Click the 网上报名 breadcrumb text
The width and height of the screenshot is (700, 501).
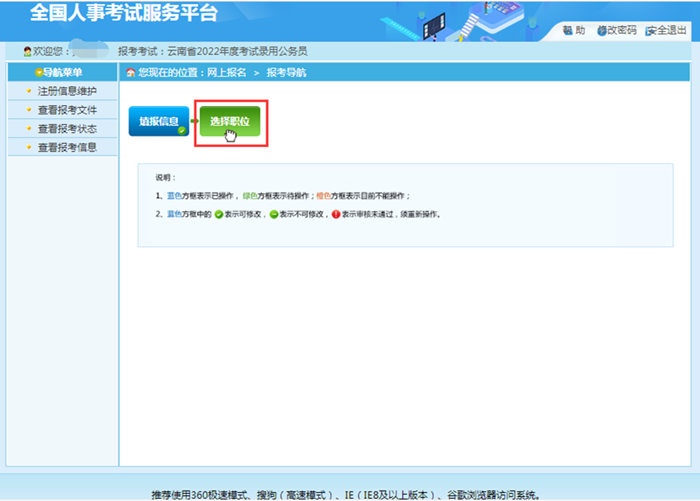click(225, 73)
